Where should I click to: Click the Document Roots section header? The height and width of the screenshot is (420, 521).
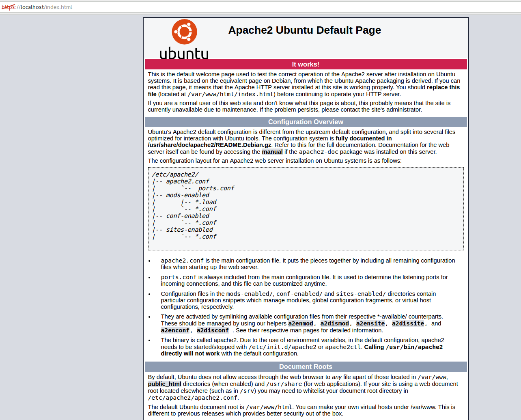(x=306, y=367)
